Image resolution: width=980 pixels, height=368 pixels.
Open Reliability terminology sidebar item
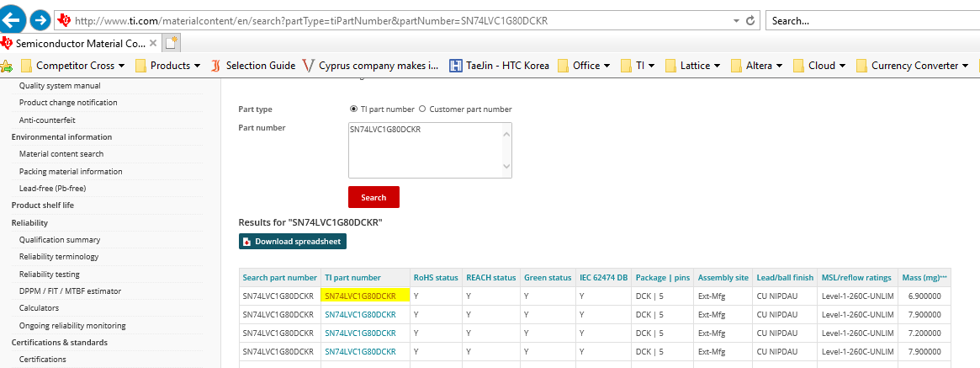click(59, 257)
